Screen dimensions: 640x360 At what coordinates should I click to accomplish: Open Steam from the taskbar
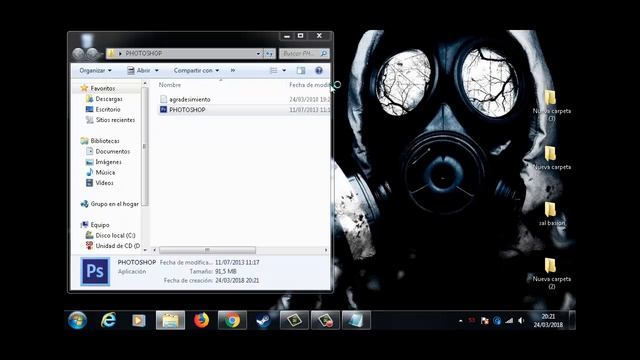pos(263,320)
